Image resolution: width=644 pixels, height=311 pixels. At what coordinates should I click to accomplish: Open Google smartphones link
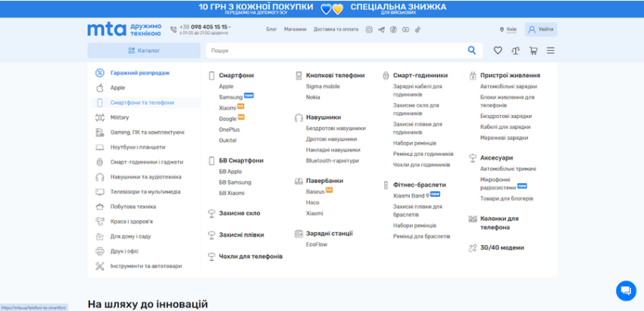pyautogui.click(x=227, y=119)
